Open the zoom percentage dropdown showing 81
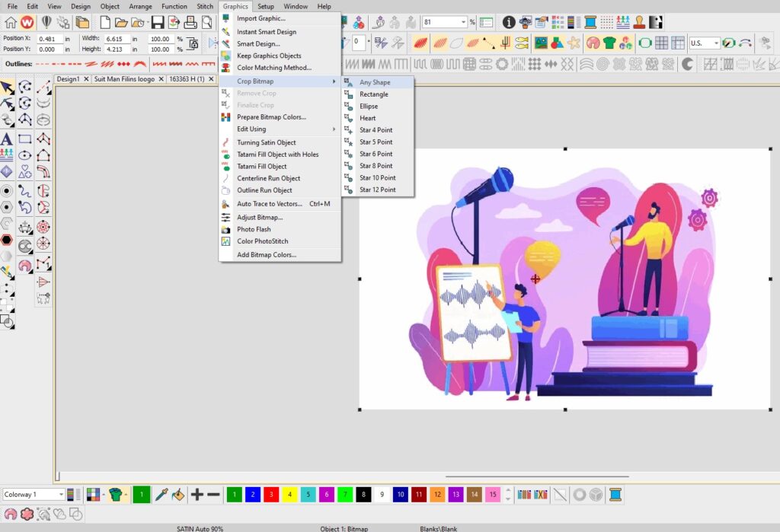Viewport: 780px width, 532px height. (x=463, y=22)
